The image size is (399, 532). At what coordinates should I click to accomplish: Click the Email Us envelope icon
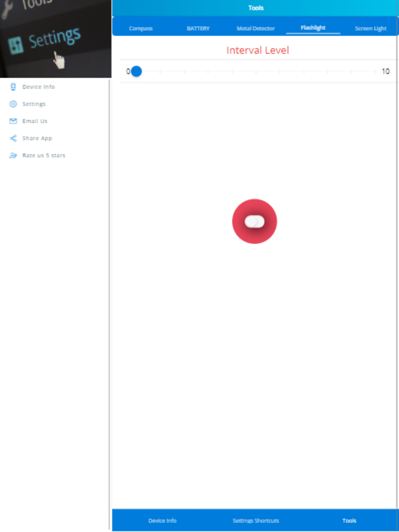click(13, 121)
